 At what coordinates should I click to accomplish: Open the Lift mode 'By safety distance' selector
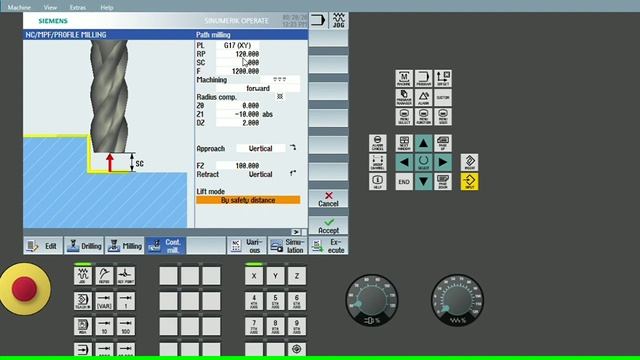coord(248,200)
